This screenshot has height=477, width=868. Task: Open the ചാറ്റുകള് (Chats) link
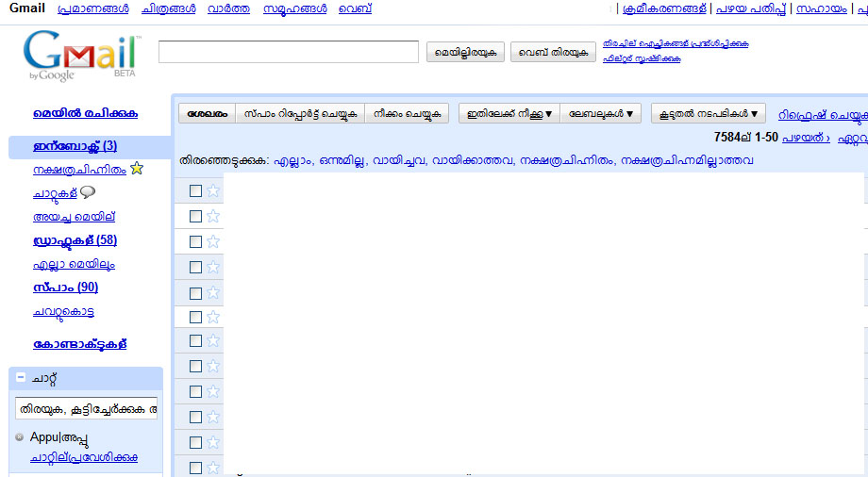click(55, 193)
